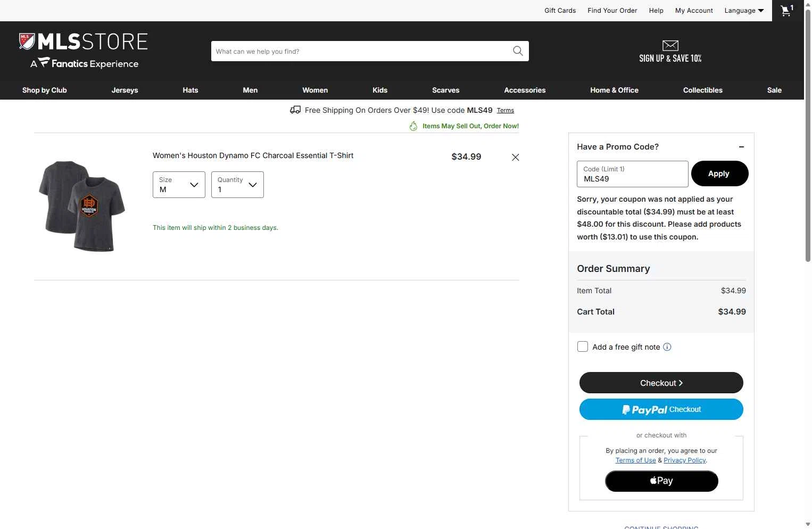Open the Language dropdown
This screenshot has width=812, height=529.
pyautogui.click(x=744, y=11)
